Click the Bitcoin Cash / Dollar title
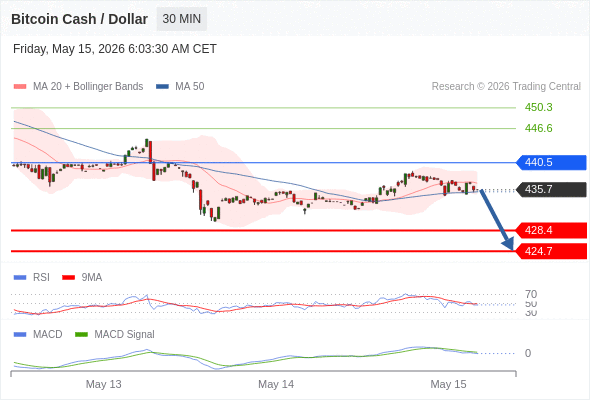This screenshot has width=590, height=400. (79, 19)
